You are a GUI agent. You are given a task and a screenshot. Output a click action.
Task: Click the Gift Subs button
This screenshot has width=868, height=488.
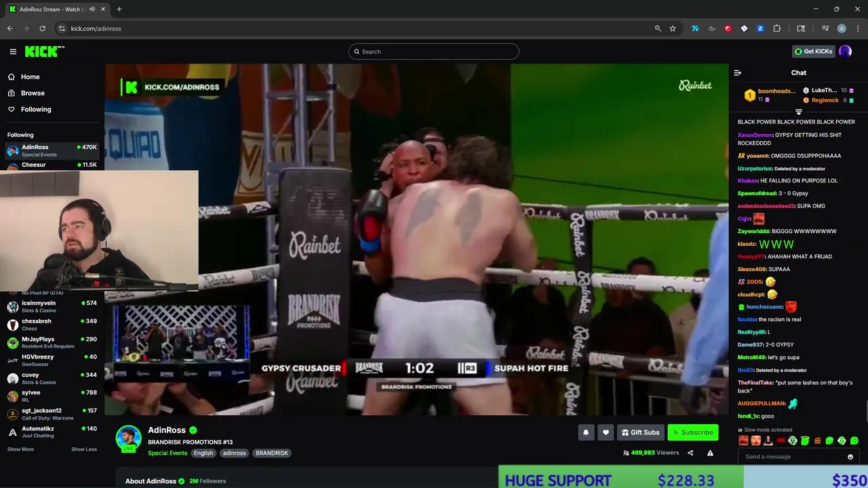(640, 432)
